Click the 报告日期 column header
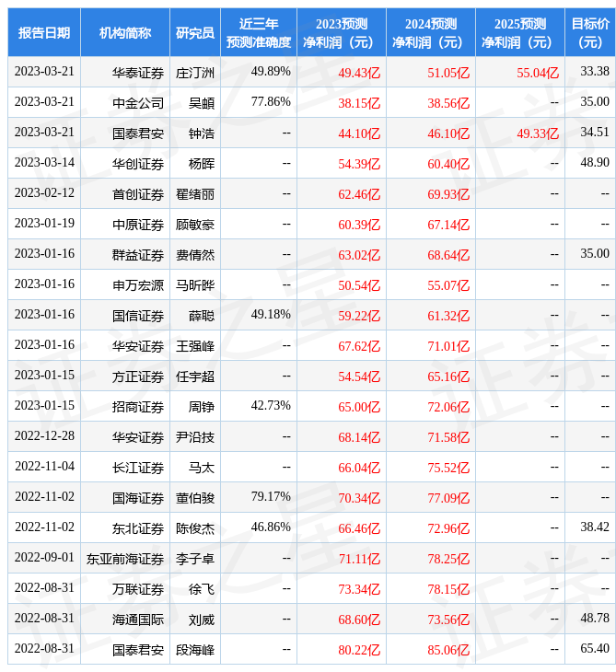 pos(44,33)
